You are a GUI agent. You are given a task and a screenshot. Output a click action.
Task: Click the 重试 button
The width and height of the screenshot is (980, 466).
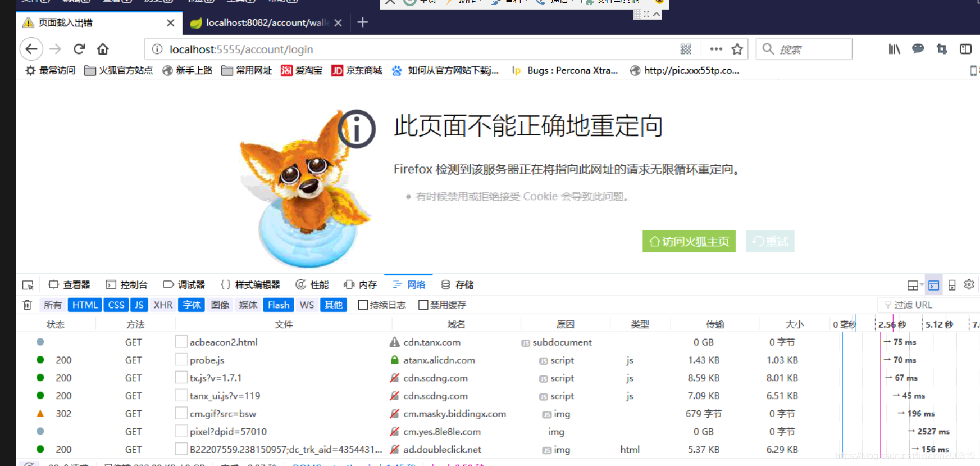(x=770, y=241)
